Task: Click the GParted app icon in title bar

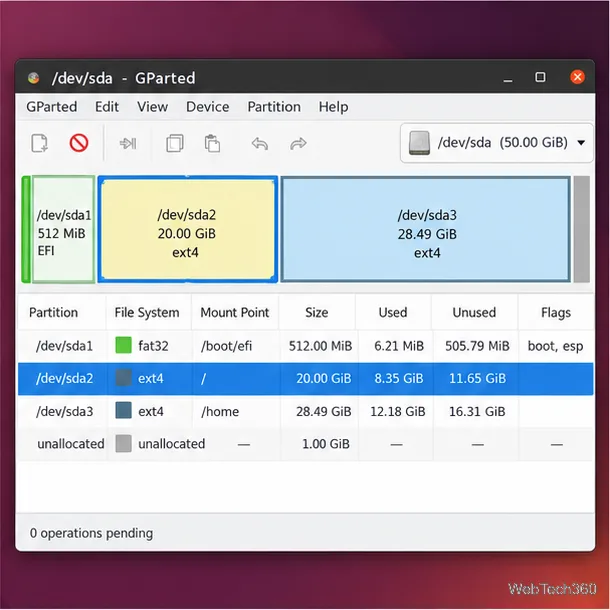Action: (x=34, y=78)
